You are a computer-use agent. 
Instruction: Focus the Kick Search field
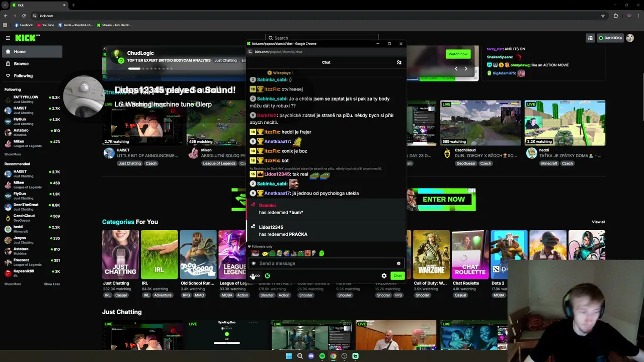[x=322, y=38]
